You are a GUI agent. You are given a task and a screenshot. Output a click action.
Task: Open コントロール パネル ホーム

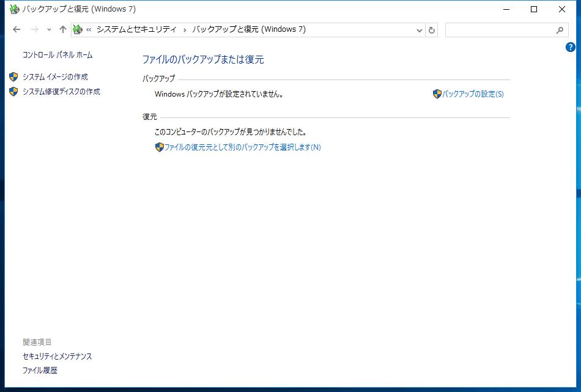pos(57,55)
